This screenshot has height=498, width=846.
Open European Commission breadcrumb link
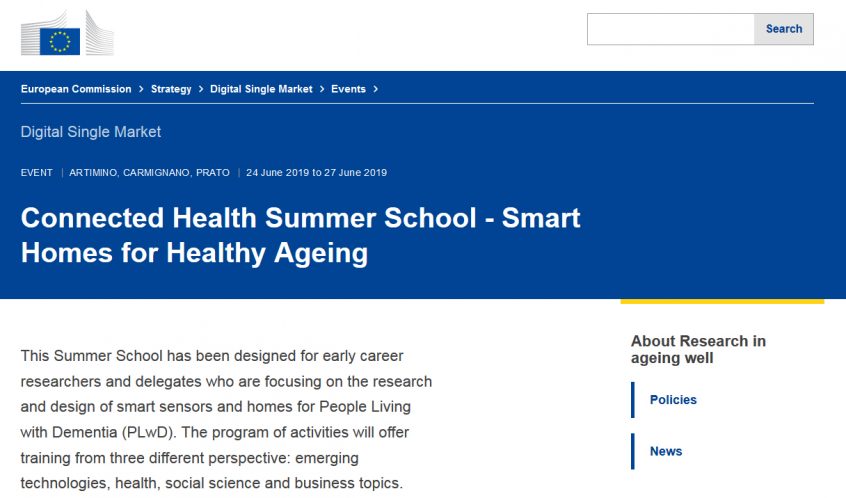pyautogui.click(x=76, y=89)
